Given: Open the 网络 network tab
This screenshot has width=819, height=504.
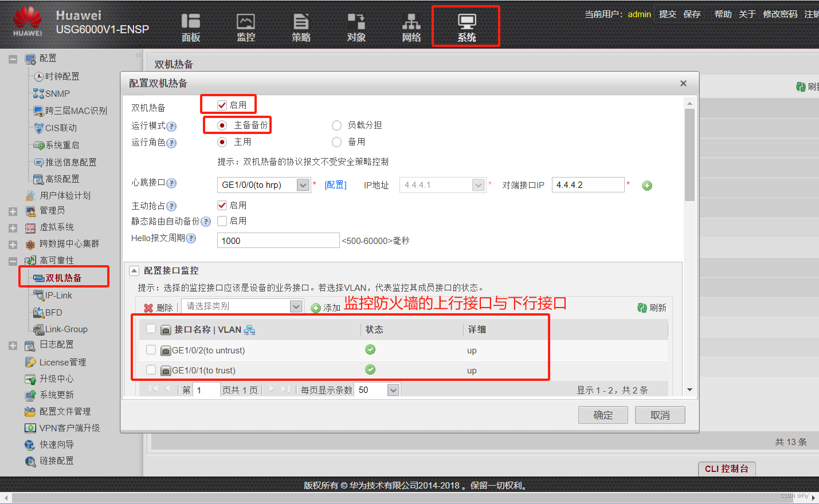Looking at the screenshot, I should (411, 27).
